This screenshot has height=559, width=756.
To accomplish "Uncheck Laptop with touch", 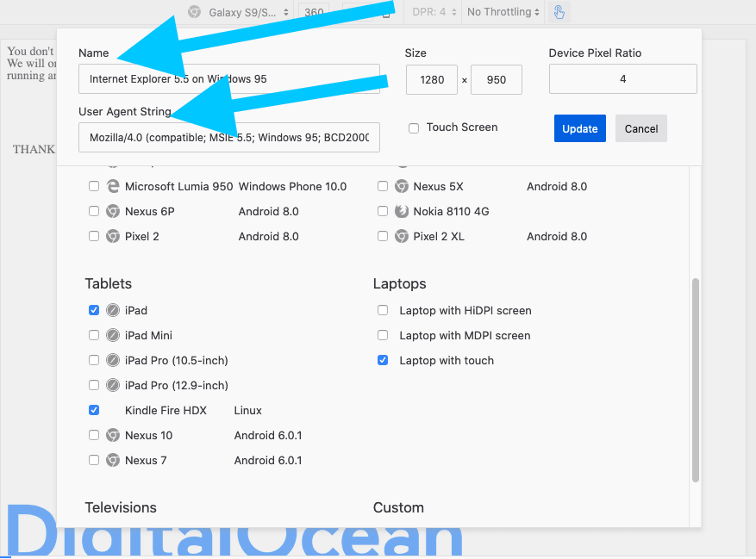I will [x=383, y=360].
